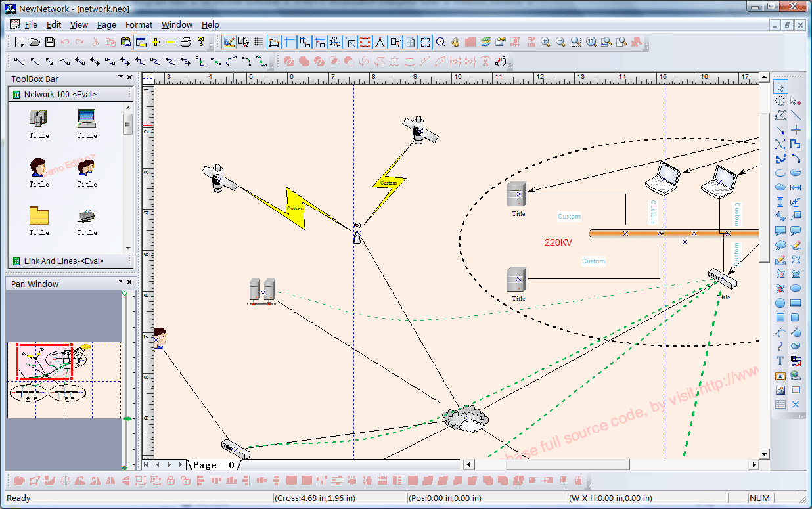Toggle the red-cornered rectangle snap button
The height and width of the screenshot is (509, 812).
click(x=365, y=42)
